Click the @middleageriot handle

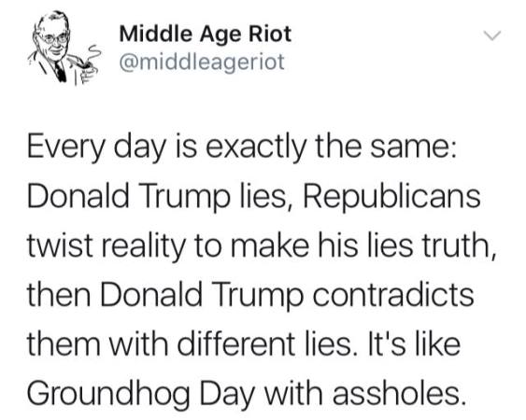click(x=203, y=62)
